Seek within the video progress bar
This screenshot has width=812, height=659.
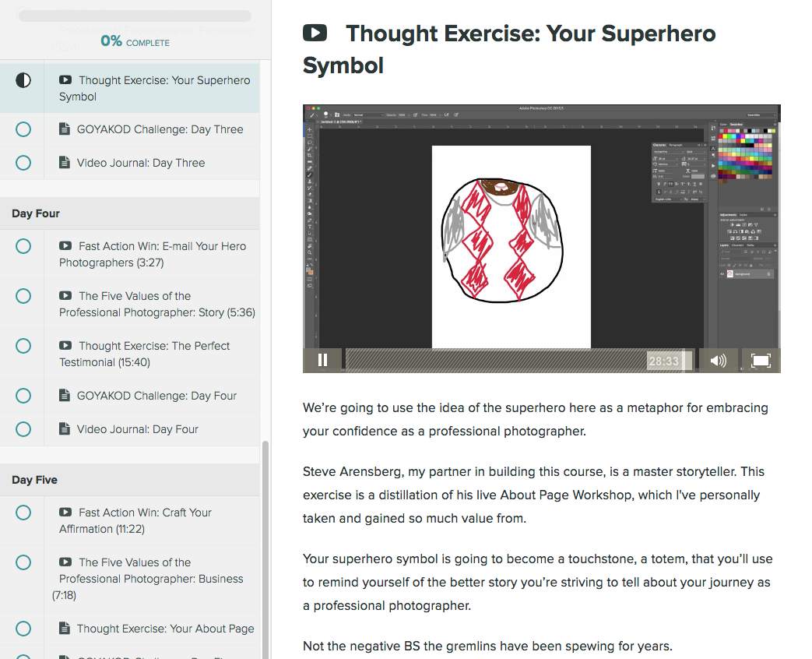pyautogui.click(x=519, y=360)
